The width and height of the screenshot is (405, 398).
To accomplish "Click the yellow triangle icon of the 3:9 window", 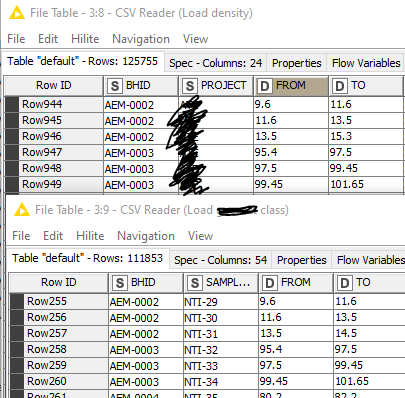I will click(x=22, y=210).
